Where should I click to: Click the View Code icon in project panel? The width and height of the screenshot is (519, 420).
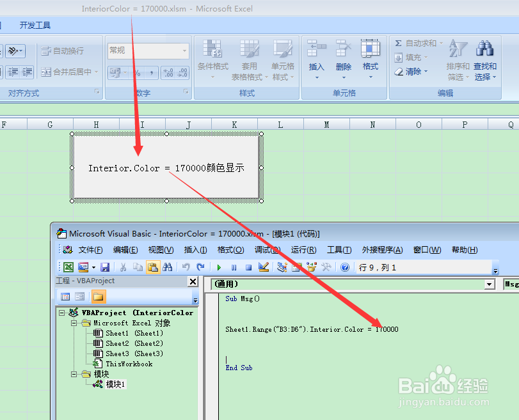coord(65,297)
